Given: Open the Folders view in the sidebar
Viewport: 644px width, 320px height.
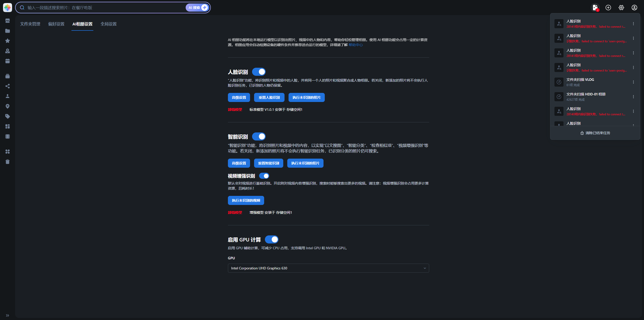Looking at the screenshot, I should 8,31.
